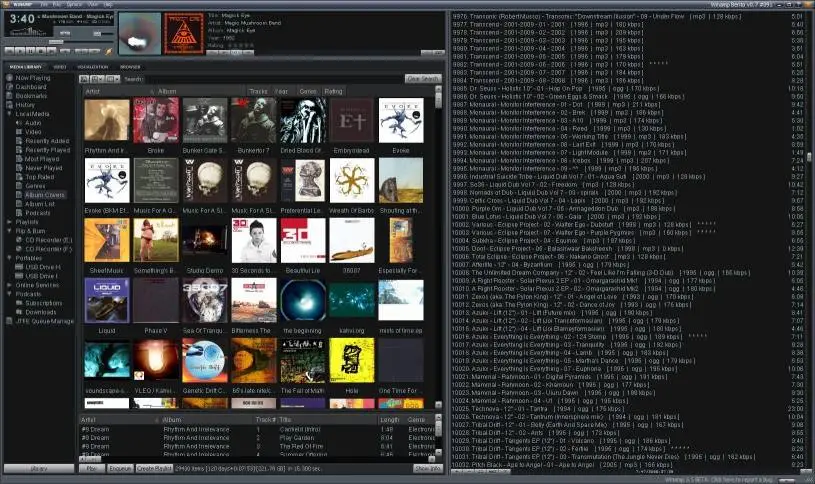Click the album grid vertical scrollbar
The image size is (815, 484).
(x=438, y=247)
